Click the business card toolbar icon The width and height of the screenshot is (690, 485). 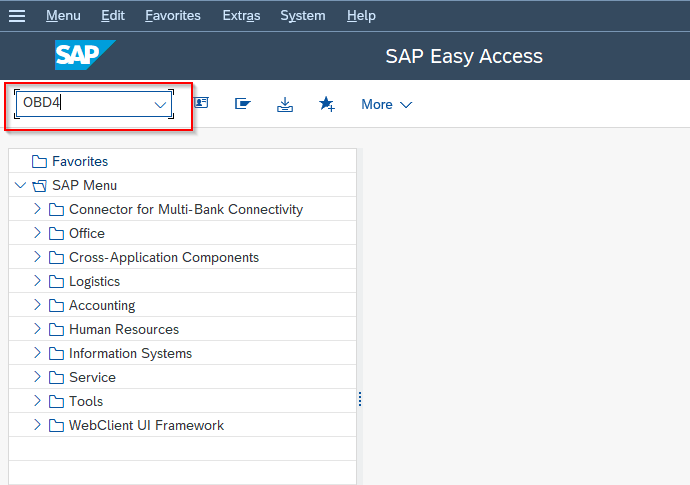[201, 103]
